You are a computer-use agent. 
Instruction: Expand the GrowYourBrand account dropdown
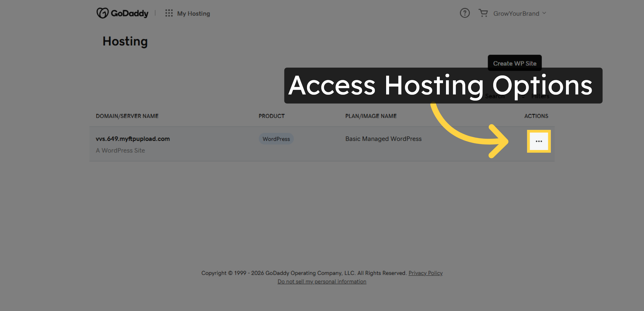pos(516,13)
